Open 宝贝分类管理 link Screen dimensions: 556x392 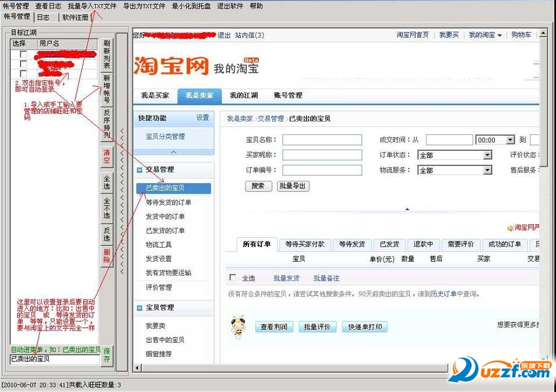[165, 137]
